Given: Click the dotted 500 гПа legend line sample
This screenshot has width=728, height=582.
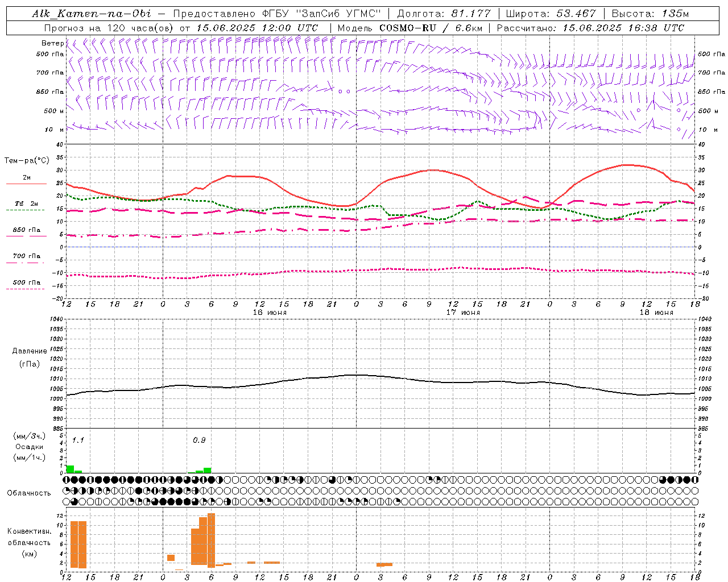Looking at the screenshot, I should click(26, 289).
